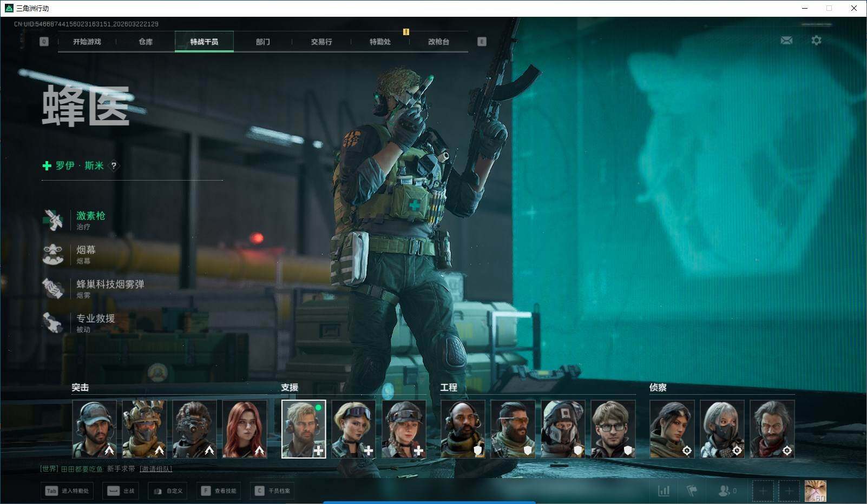Click the 自定义 customize button
The width and height of the screenshot is (867, 504).
[168, 491]
